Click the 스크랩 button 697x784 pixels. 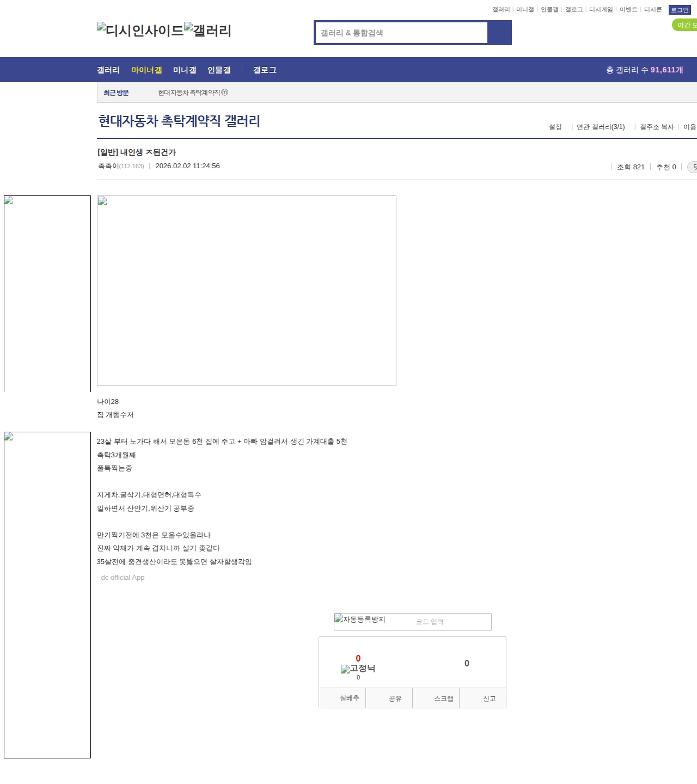pyautogui.click(x=436, y=699)
